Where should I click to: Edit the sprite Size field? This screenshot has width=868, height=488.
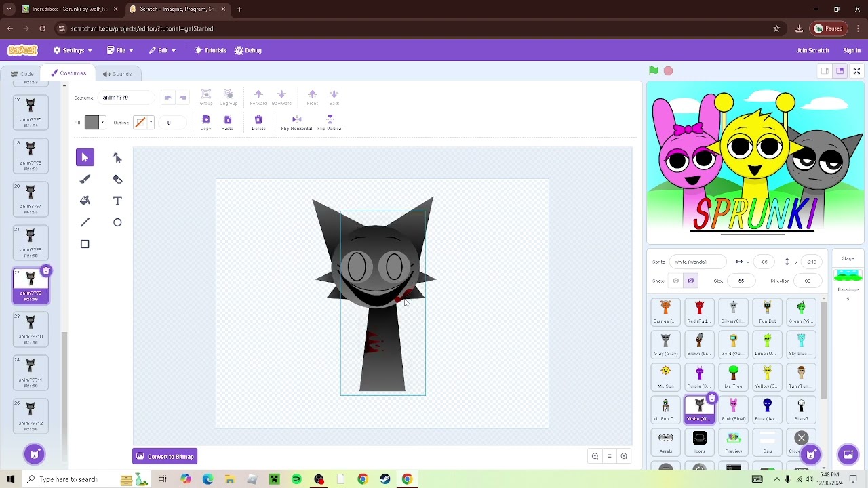click(741, 281)
